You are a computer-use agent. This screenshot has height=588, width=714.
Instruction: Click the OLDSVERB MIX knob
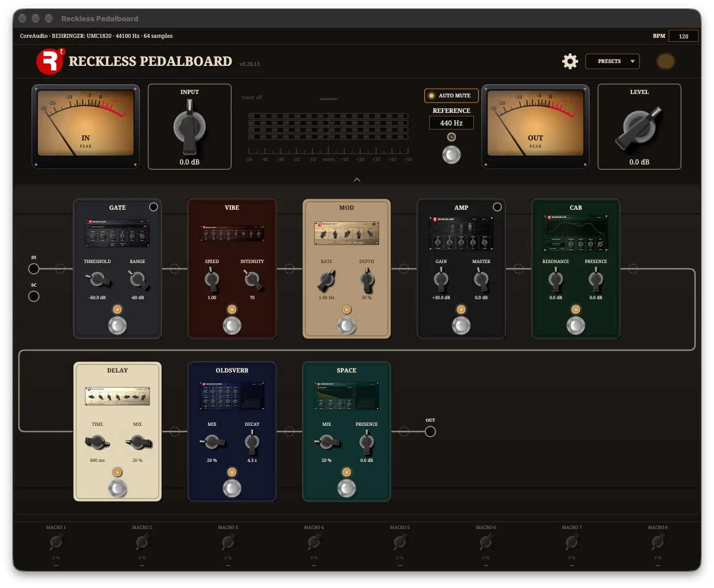212,442
